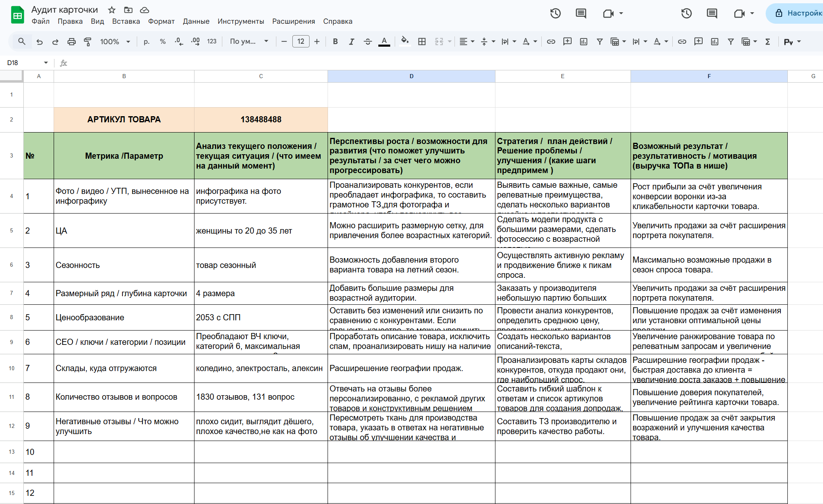Click the Настройки access button
823x504 pixels.
[798, 13]
